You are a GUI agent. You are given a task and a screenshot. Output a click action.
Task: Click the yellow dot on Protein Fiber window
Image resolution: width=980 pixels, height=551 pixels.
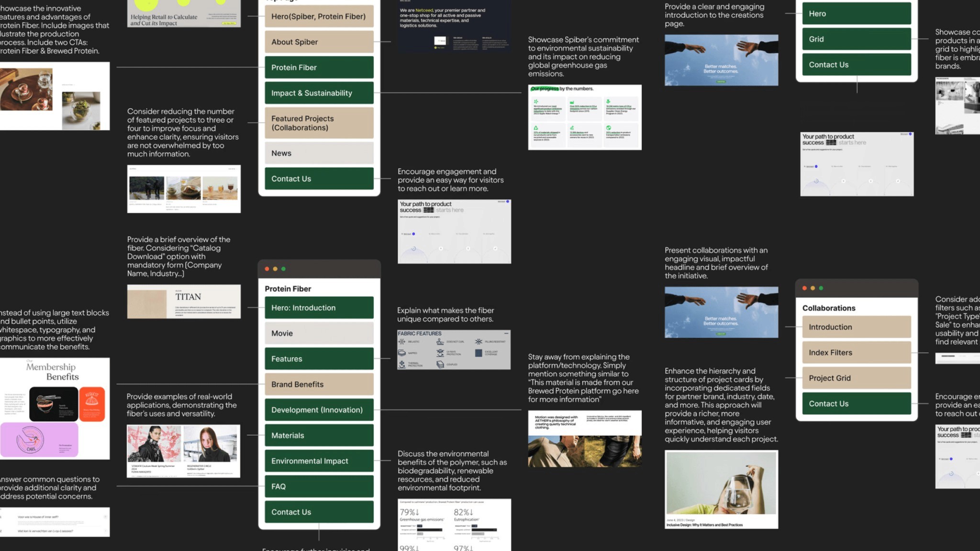click(x=275, y=269)
